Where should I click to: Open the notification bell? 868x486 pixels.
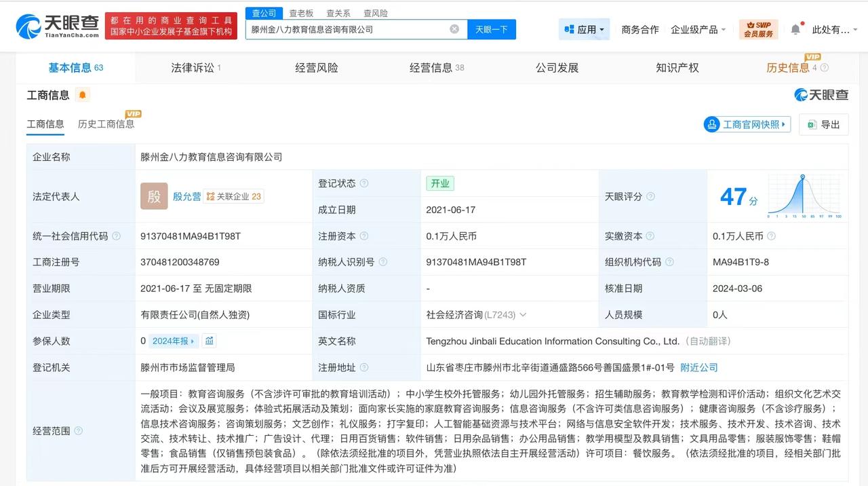pyautogui.click(x=795, y=29)
